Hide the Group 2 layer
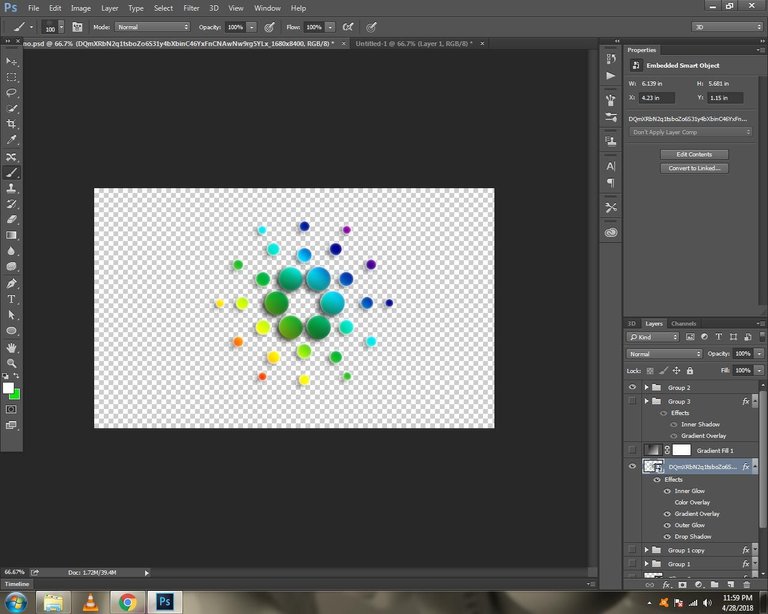 coord(632,387)
